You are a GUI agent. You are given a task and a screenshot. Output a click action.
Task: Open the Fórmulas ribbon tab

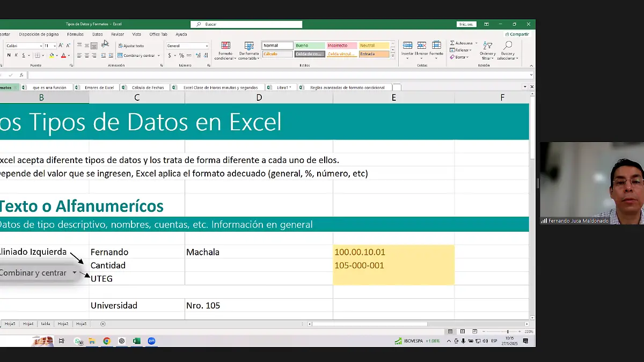pyautogui.click(x=75, y=34)
